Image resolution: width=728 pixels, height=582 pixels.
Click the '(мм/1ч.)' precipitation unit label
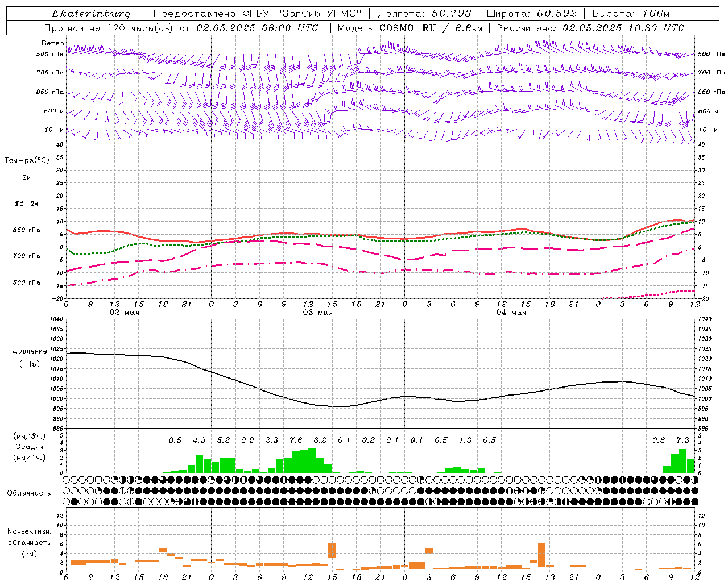coord(30,458)
